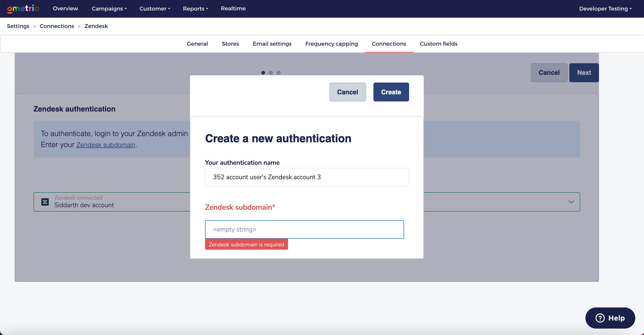
Task: Switch to the Custom fields tab
Action: click(438, 44)
